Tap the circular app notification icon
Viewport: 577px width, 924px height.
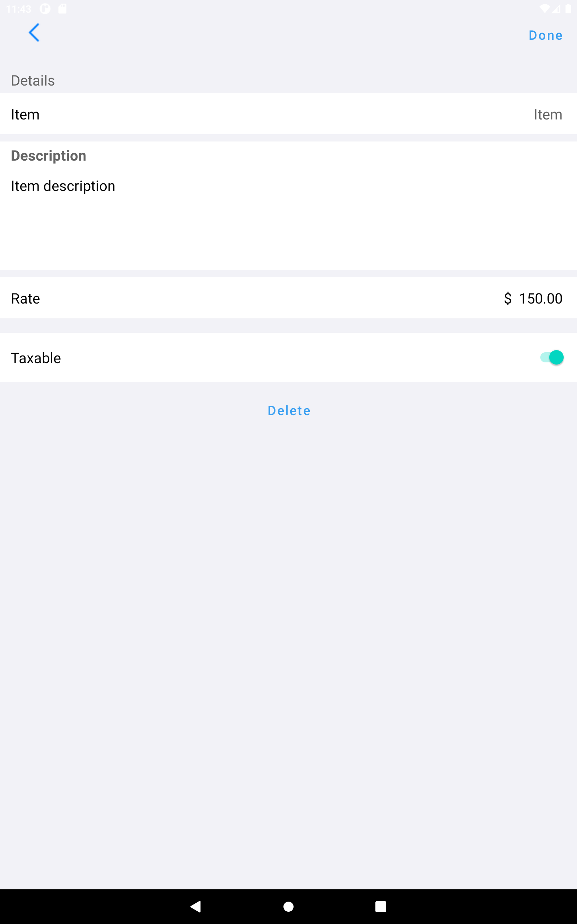[45, 9]
